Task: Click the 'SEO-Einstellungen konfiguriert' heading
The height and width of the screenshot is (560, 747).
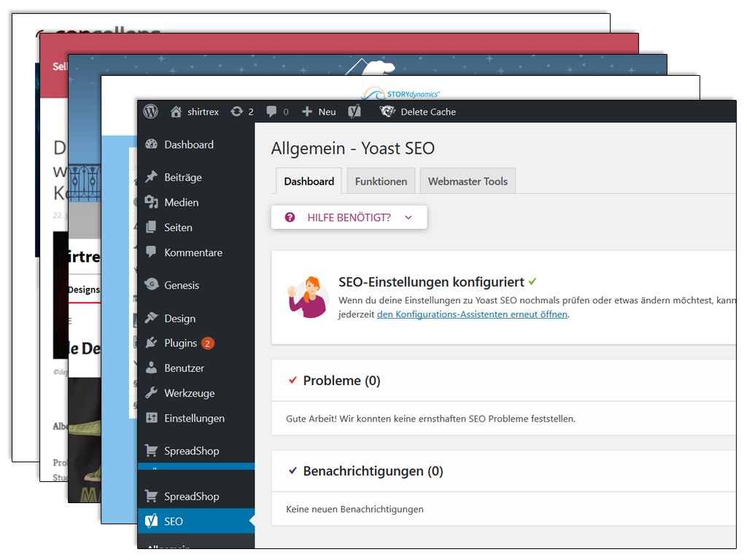Action: 431,282
